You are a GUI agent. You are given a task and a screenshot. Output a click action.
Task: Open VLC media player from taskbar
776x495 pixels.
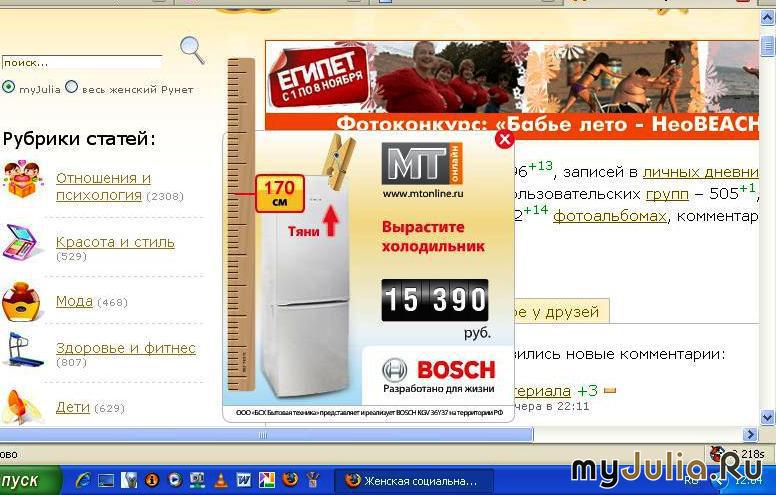pyautogui.click(x=221, y=480)
